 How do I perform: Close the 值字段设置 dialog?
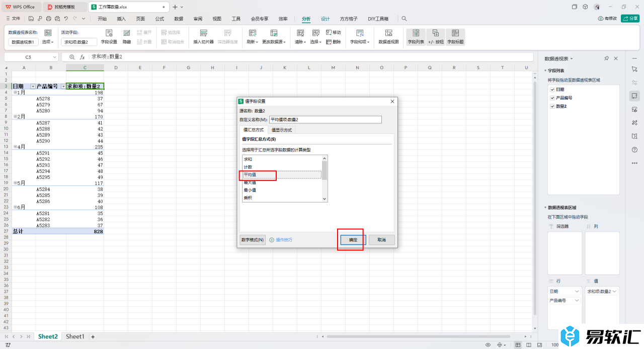(x=392, y=101)
